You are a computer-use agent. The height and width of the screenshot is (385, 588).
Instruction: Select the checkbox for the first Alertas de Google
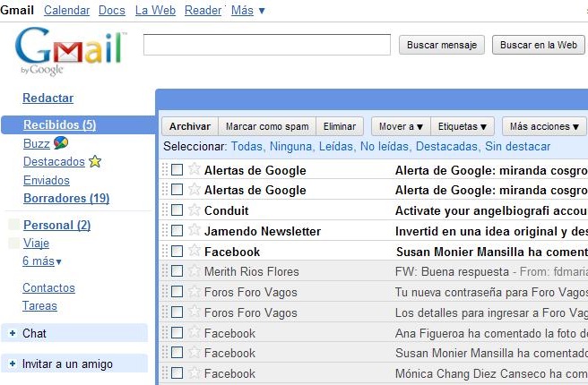point(177,169)
